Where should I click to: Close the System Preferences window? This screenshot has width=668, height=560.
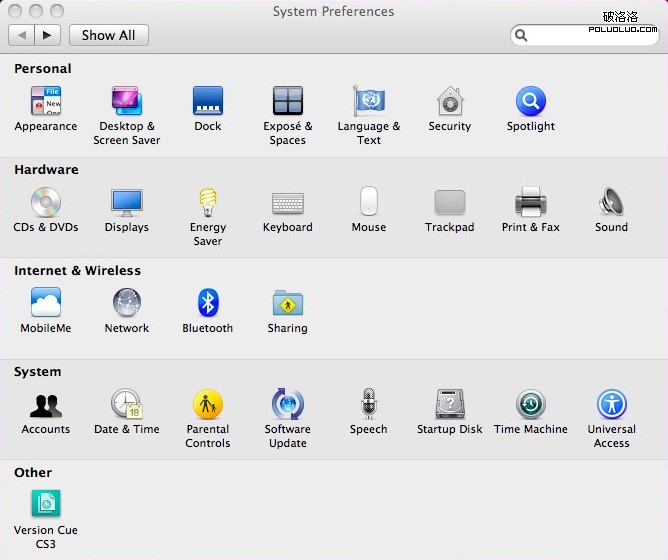point(15,11)
